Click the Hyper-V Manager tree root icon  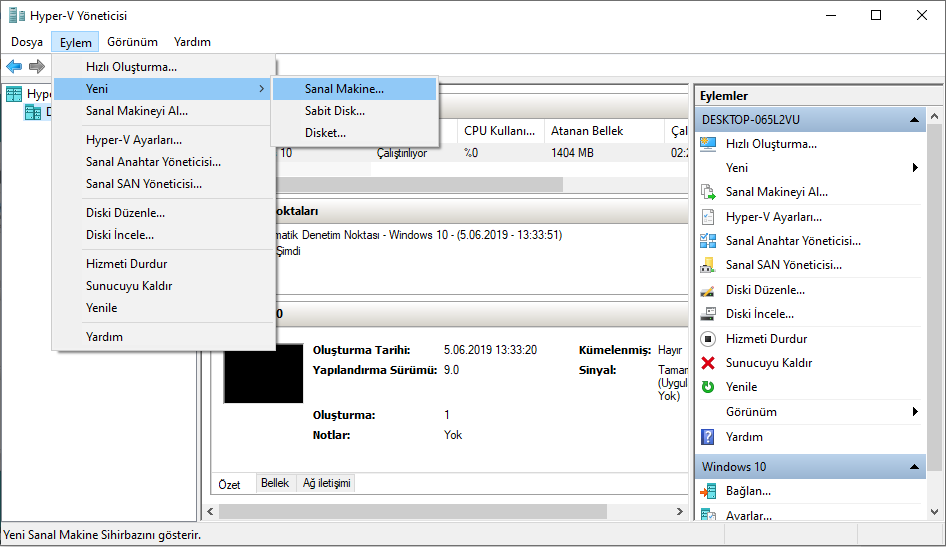tap(14, 93)
